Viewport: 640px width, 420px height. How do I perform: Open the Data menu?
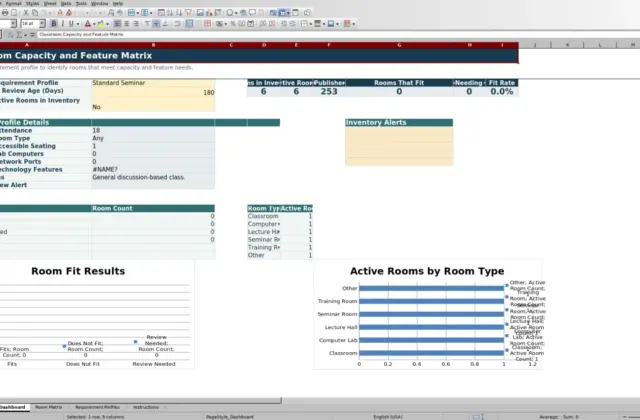(x=66, y=4)
